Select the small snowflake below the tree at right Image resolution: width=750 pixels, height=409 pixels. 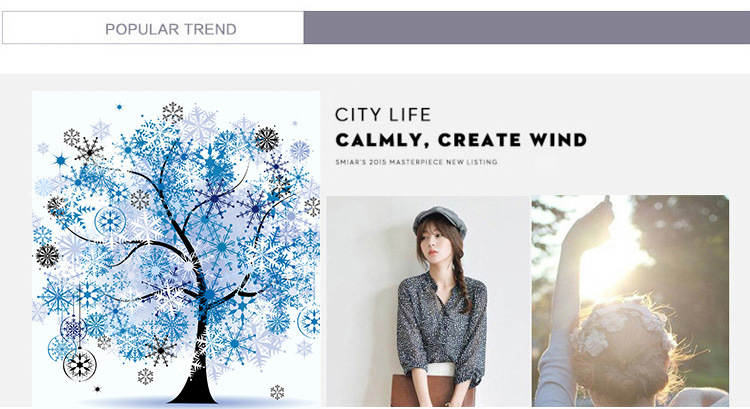tap(277, 392)
